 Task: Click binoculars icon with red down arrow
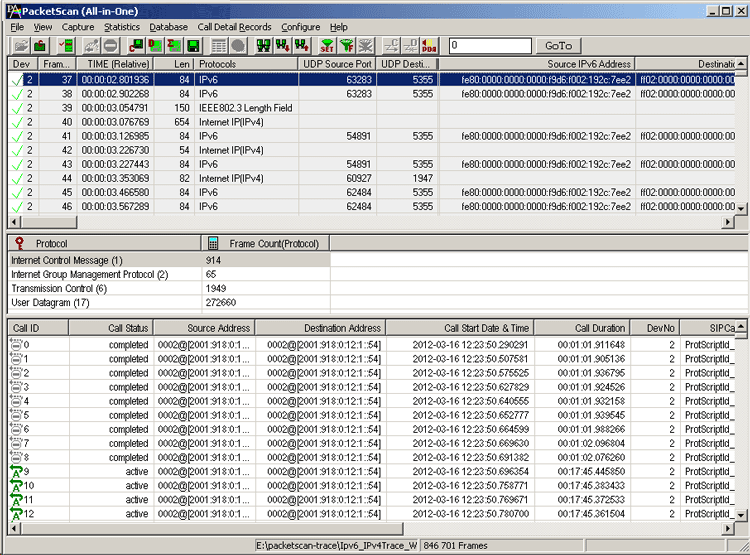click(x=283, y=46)
